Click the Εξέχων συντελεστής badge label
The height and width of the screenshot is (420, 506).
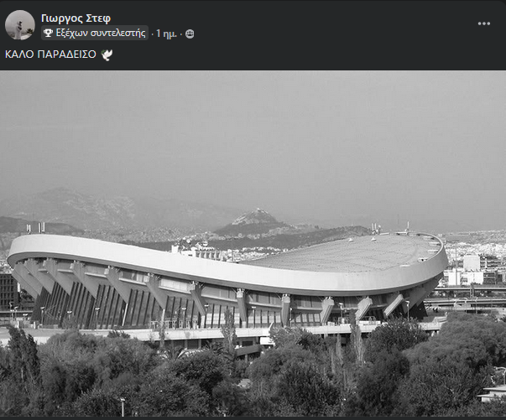(101, 33)
